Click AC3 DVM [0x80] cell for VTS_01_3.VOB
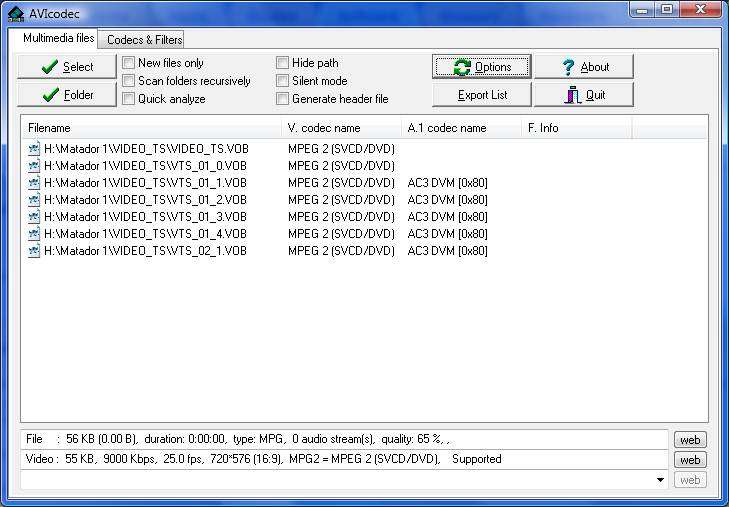The width and height of the screenshot is (729, 507). tap(447, 217)
